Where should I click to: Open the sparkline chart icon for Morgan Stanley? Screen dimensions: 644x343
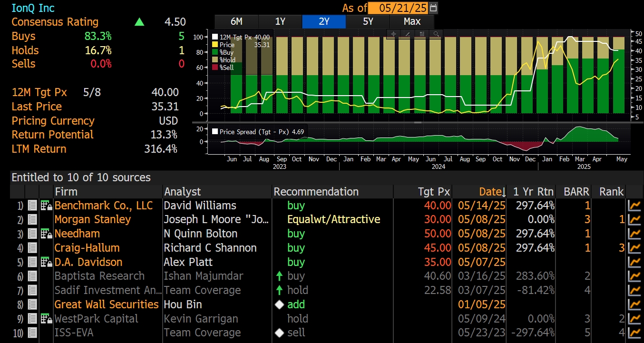[x=634, y=219]
